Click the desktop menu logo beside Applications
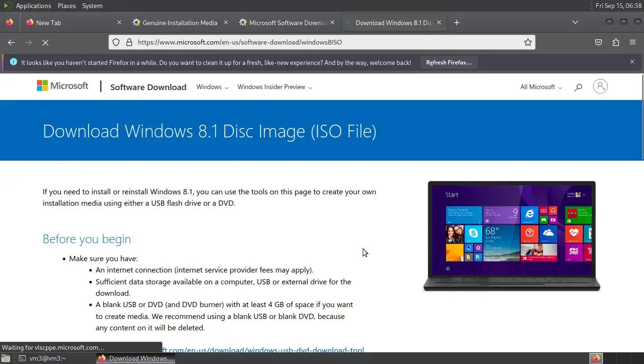This screenshot has width=644, height=364. coord(8,6)
